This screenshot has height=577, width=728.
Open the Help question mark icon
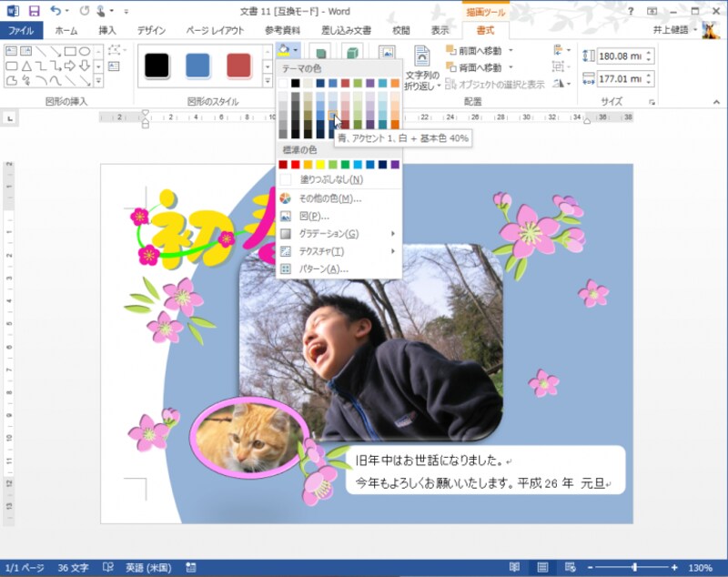point(630,11)
